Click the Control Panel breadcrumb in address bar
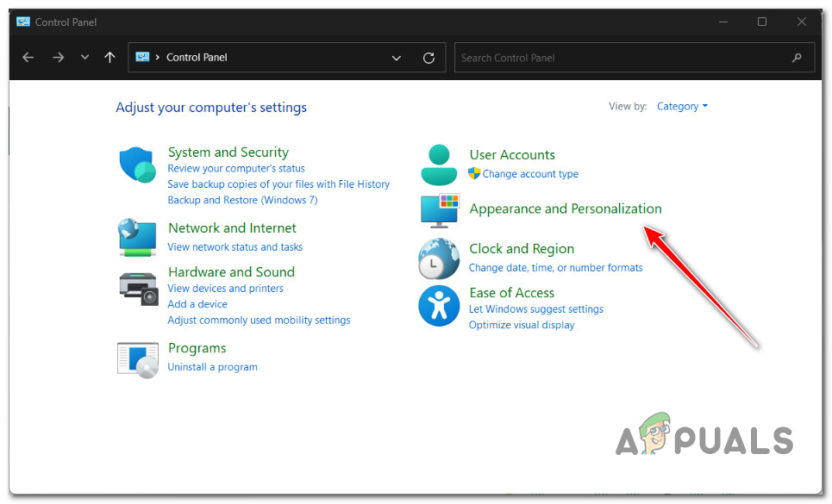The height and width of the screenshot is (504, 832). [x=197, y=58]
